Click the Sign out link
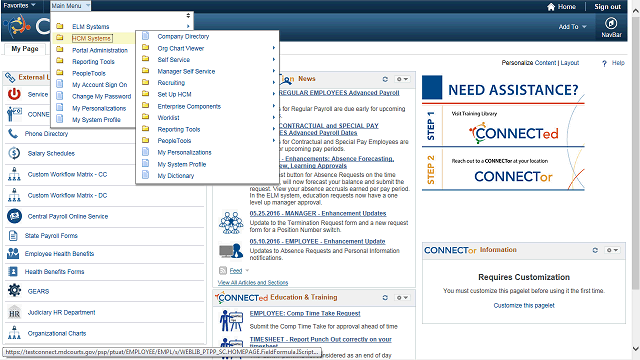The height and width of the screenshot is (360, 640). point(607,7)
